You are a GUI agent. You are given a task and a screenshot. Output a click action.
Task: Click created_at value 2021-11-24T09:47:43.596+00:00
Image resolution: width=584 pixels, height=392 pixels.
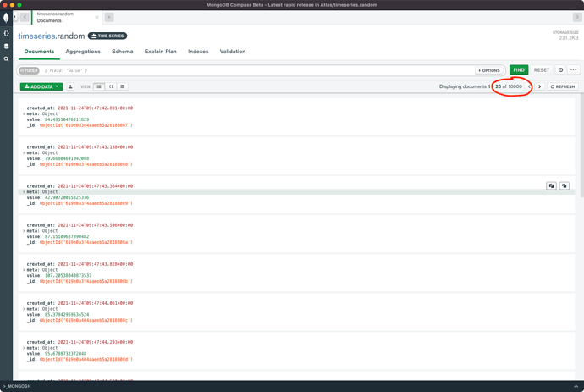pos(96,225)
